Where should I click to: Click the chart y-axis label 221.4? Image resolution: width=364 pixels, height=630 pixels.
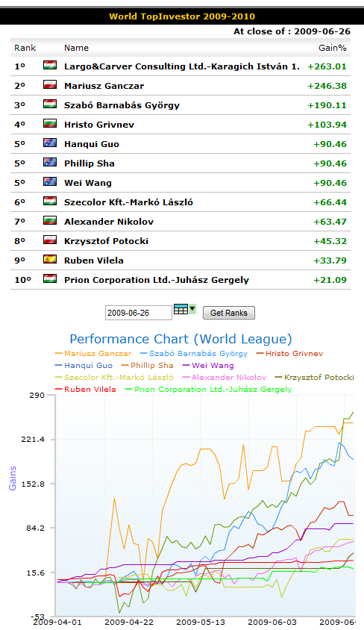(x=33, y=440)
